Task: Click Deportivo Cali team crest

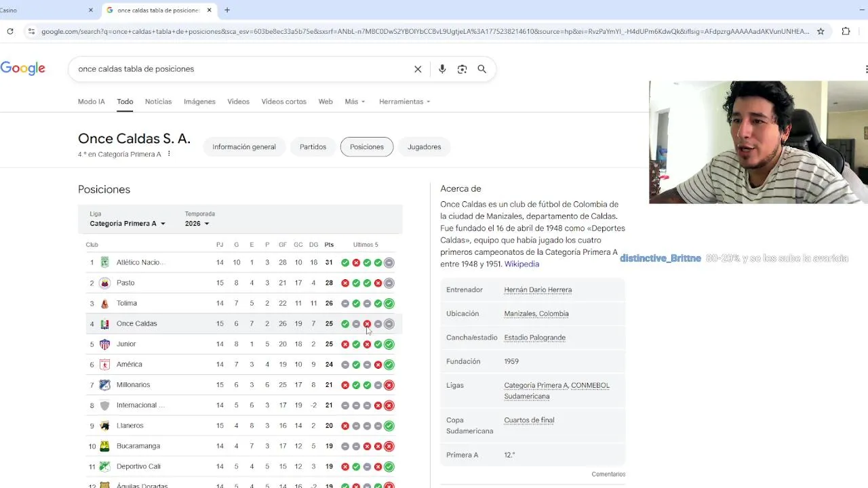Action: [x=104, y=466]
